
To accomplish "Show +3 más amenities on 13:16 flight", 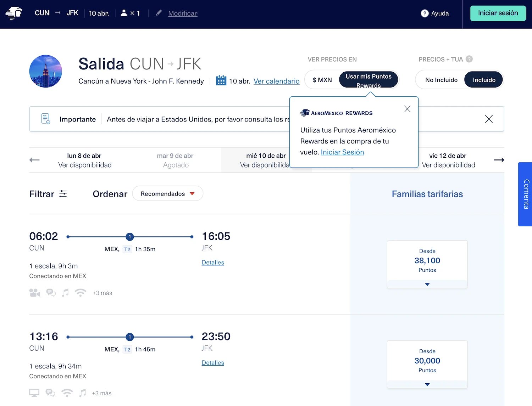I will pyautogui.click(x=102, y=393).
